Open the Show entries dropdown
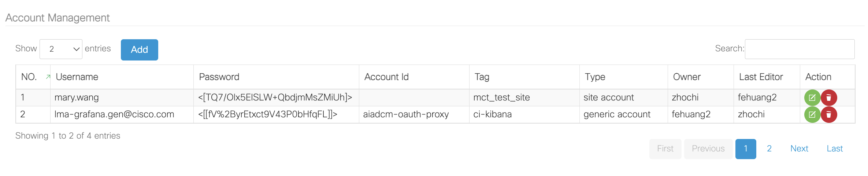This screenshot has width=868, height=176. [61, 49]
